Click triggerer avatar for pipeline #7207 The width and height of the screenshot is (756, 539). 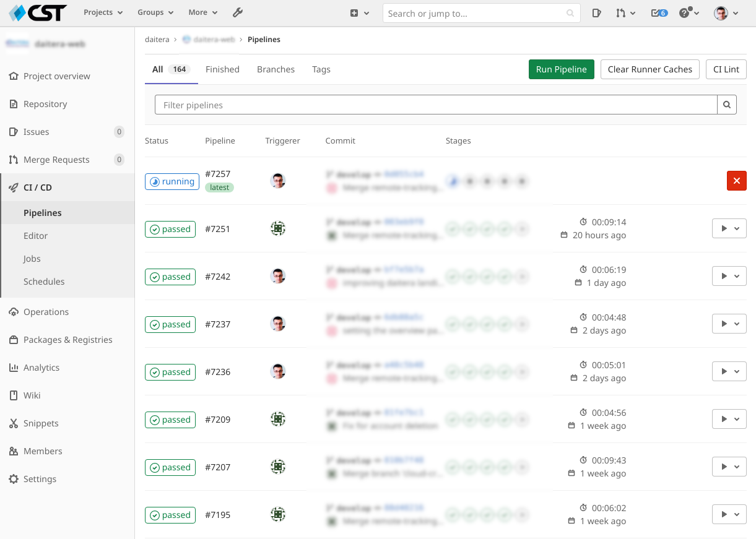[x=278, y=467]
